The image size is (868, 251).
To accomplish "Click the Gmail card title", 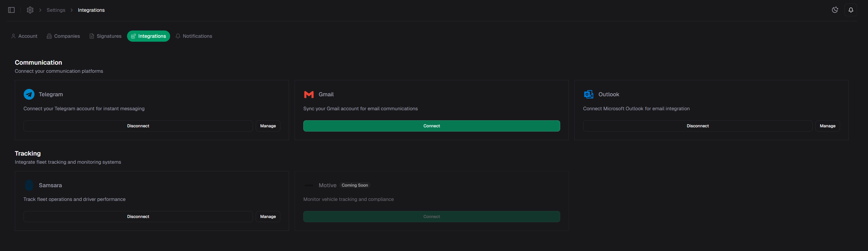I will click(326, 94).
